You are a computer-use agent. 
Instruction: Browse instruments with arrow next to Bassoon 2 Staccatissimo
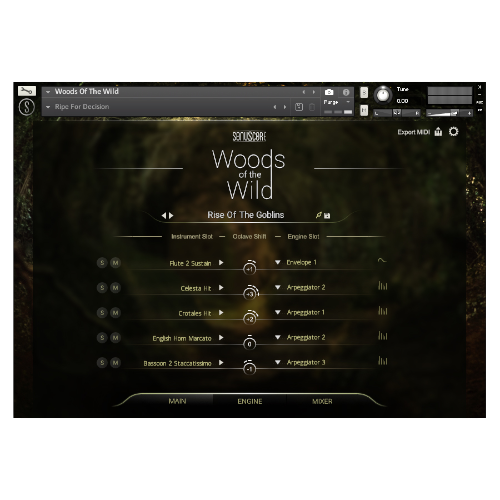pos(221,363)
